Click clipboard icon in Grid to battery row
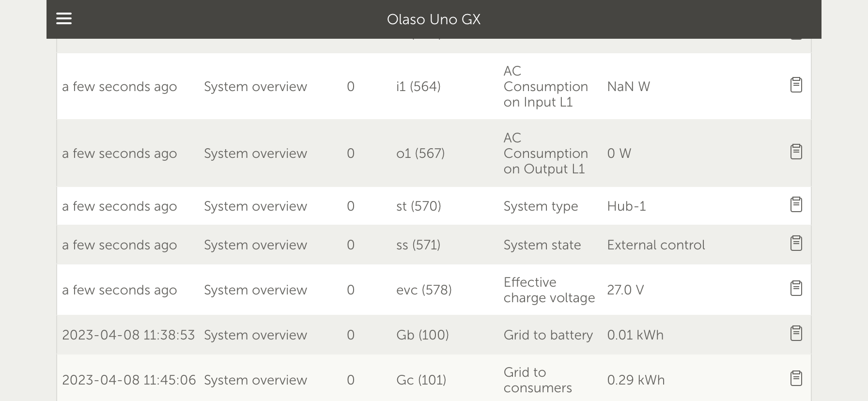 point(796,333)
